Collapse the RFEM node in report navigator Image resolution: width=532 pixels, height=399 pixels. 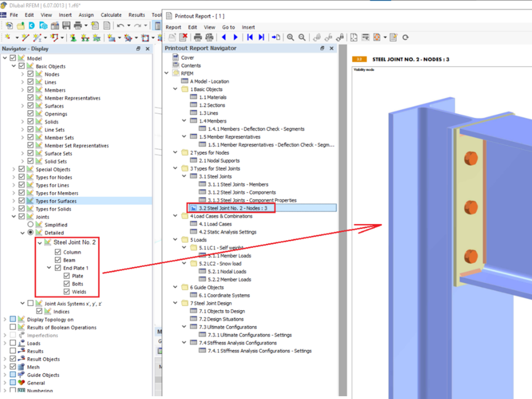pos(167,73)
